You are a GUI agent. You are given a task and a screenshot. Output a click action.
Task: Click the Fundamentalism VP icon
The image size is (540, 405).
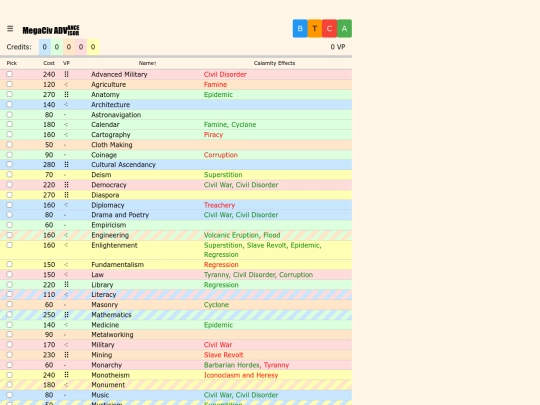click(66, 264)
